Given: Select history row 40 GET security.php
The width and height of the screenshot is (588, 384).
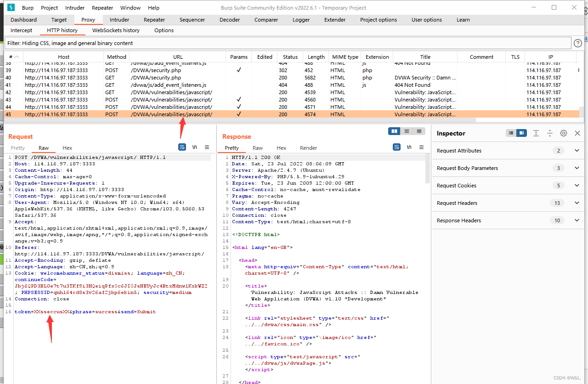Looking at the screenshot, I should 292,78.
